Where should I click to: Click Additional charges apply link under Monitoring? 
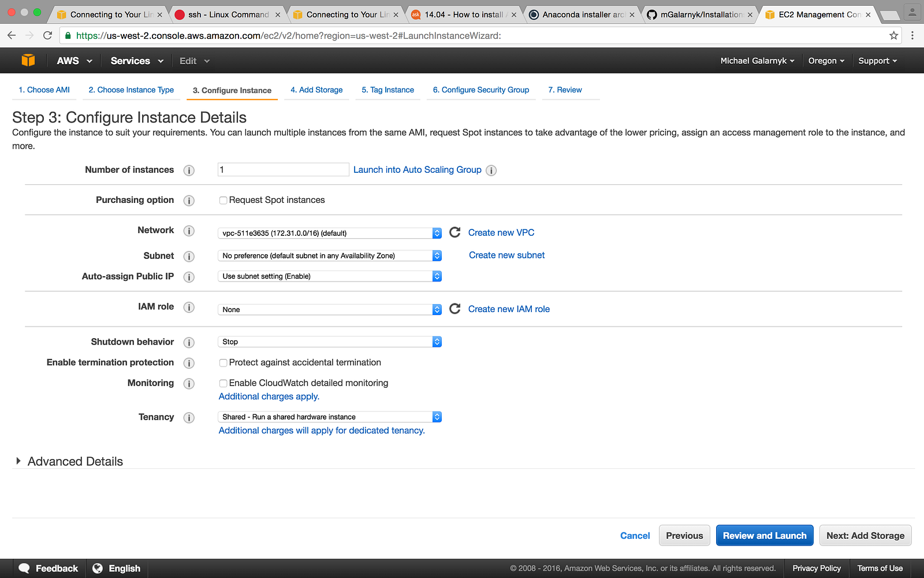tap(269, 397)
